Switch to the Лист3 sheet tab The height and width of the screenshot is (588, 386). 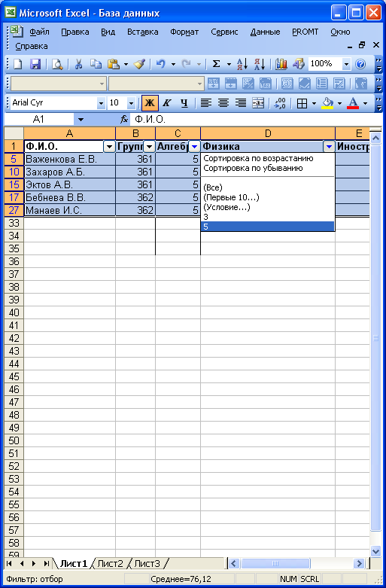coord(147,563)
